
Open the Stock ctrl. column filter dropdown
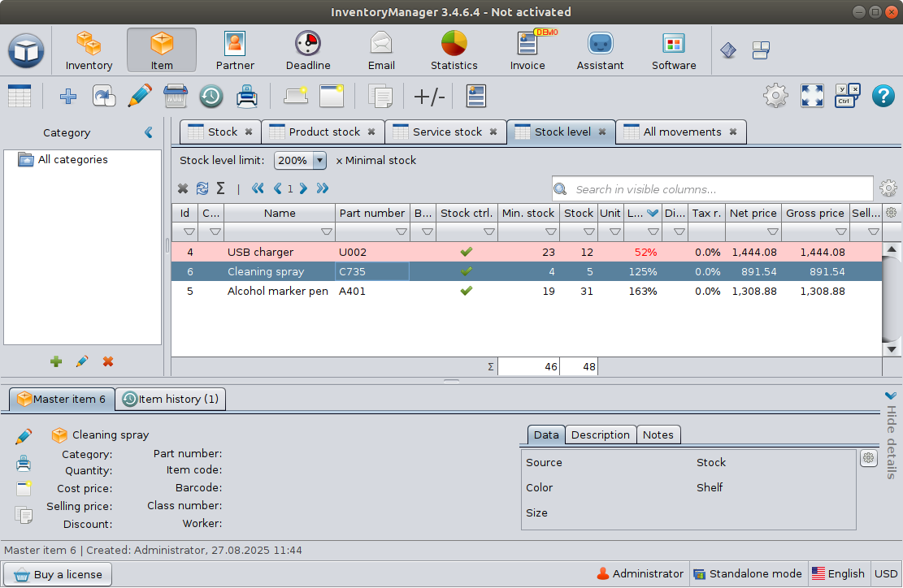[489, 231]
